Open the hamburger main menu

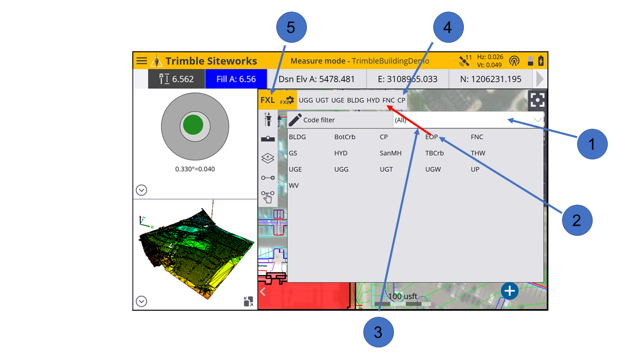(142, 61)
